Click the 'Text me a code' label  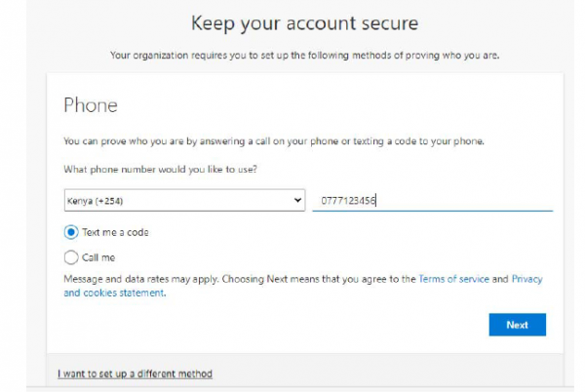pyautogui.click(x=115, y=233)
